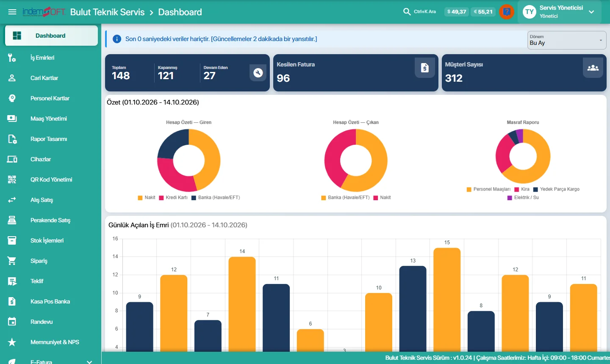This screenshot has height=364, width=610.
Task: Toggle Banka (Havale/EFT) legend under Çıkan chart
Action: pos(345,198)
